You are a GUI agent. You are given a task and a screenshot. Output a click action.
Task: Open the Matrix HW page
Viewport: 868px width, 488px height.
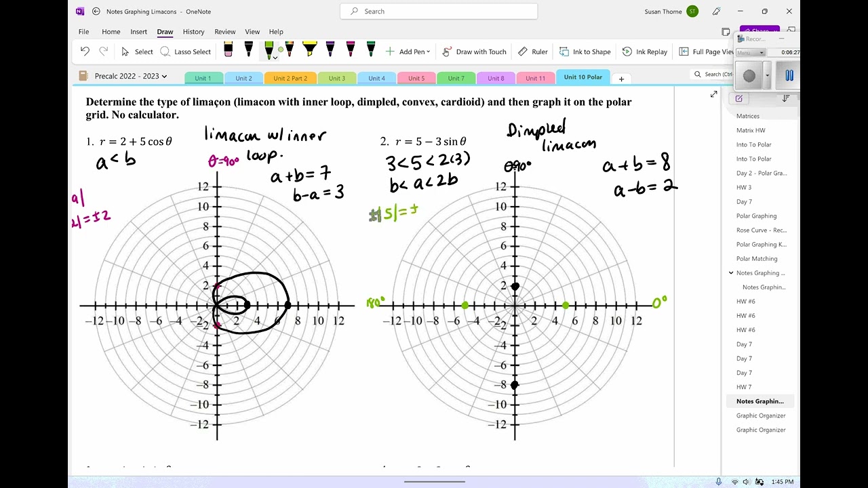point(751,130)
